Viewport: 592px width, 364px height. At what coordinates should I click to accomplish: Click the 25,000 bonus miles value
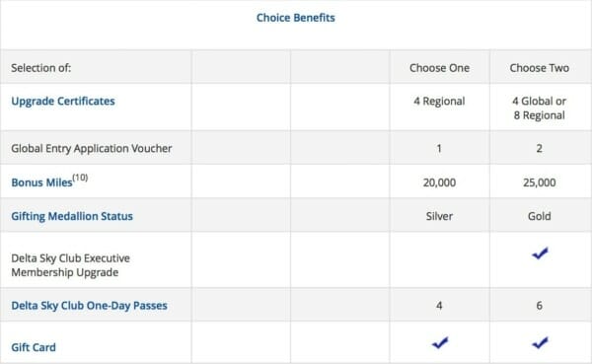(539, 182)
